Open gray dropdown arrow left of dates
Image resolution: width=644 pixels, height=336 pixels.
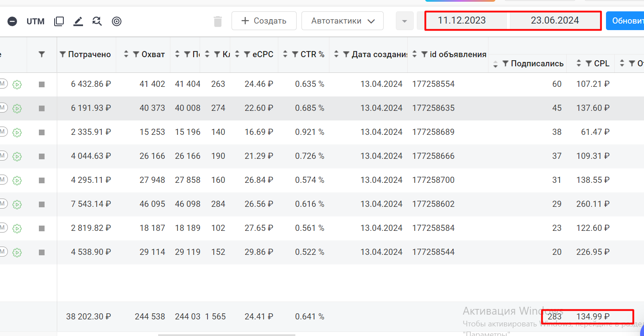(405, 21)
